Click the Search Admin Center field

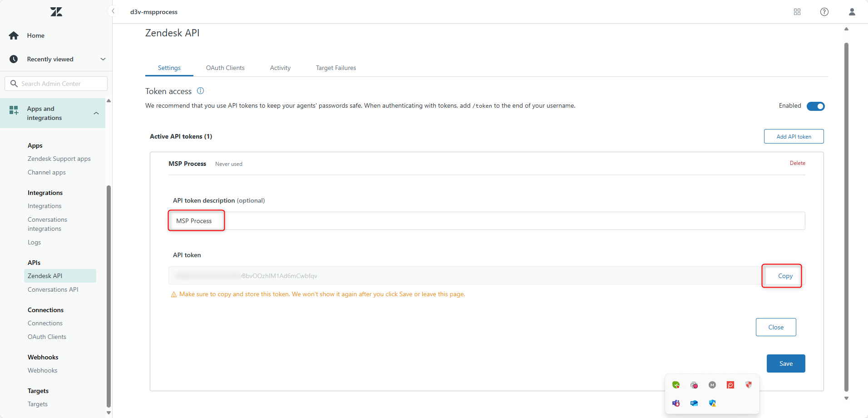tap(56, 84)
